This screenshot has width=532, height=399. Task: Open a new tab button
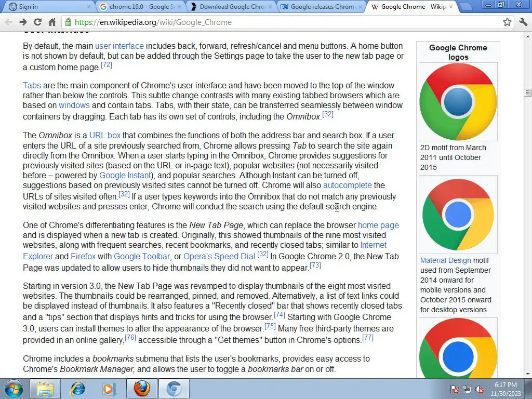[466, 7]
